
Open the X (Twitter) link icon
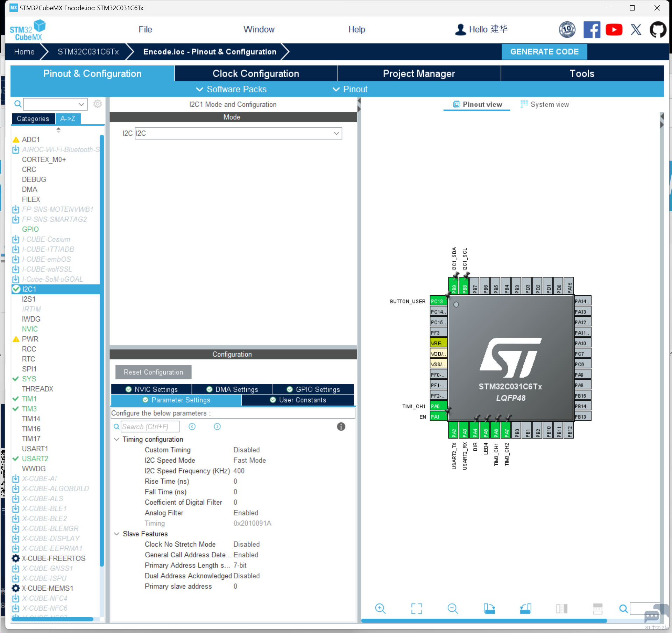tap(636, 29)
